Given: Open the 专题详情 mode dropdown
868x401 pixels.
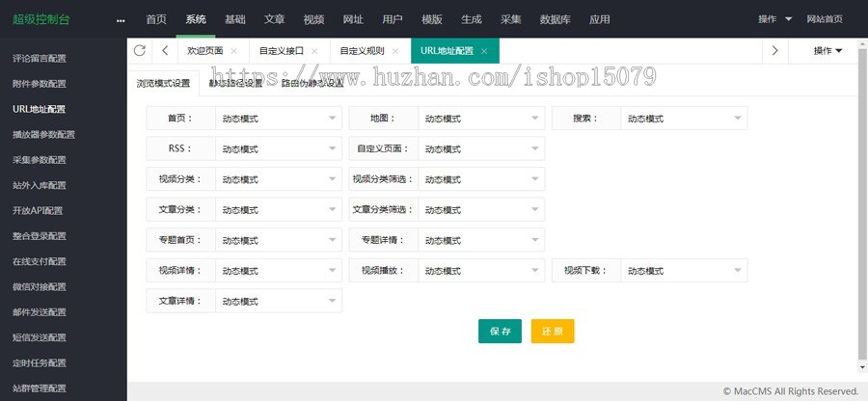Looking at the screenshot, I should coord(481,240).
